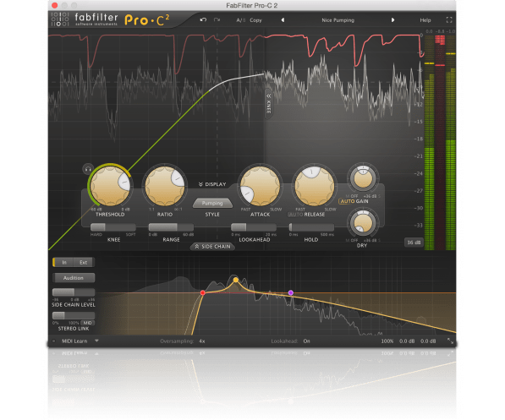This screenshot has height=420, width=505.
Task: Click the 100% mix value
Action: pyautogui.click(x=387, y=341)
